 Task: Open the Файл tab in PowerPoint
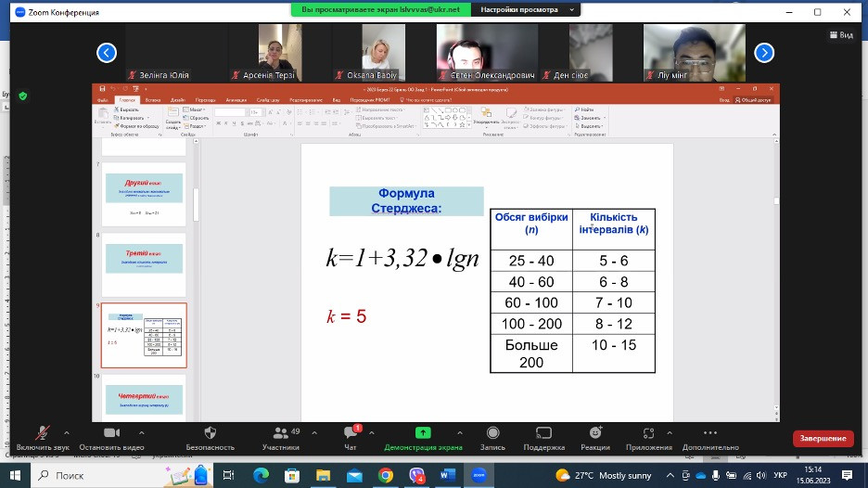[x=102, y=100]
